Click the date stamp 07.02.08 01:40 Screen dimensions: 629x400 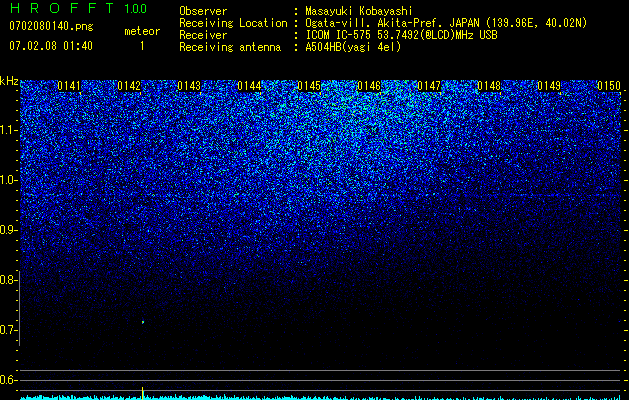tap(51, 46)
